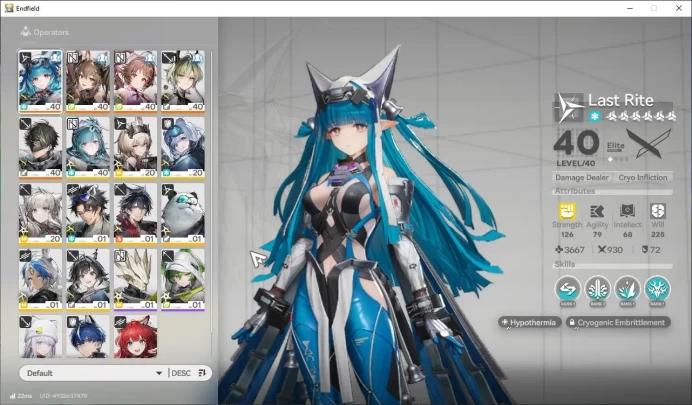The width and height of the screenshot is (692, 405).
Task: Click the Elite promotion indicator
Action: (616, 150)
